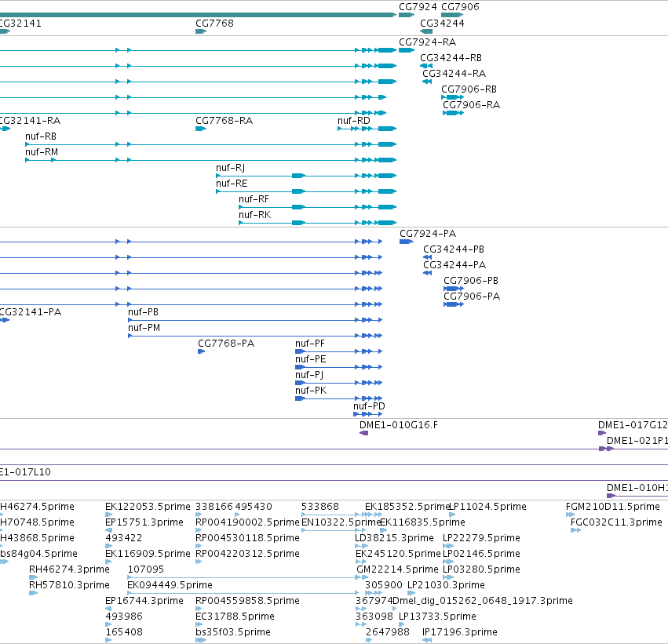Click the CG7906-PB protein glyph

click(453, 289)
